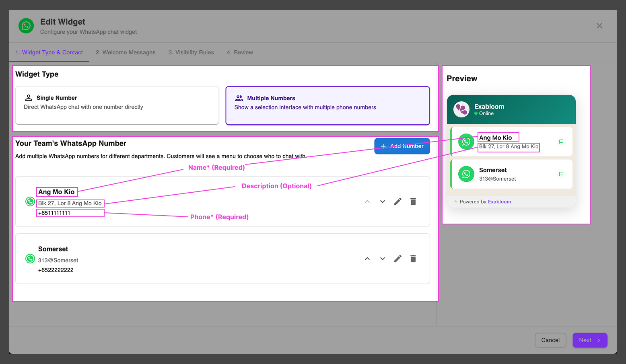Select the Multiple Numbers widget type

point(327,106)
